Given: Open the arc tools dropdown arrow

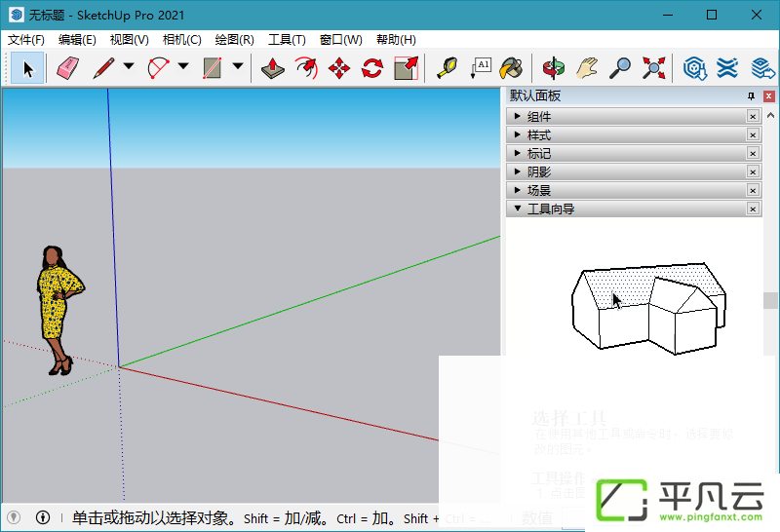Looking at the screenshot, I should (183, 66).
